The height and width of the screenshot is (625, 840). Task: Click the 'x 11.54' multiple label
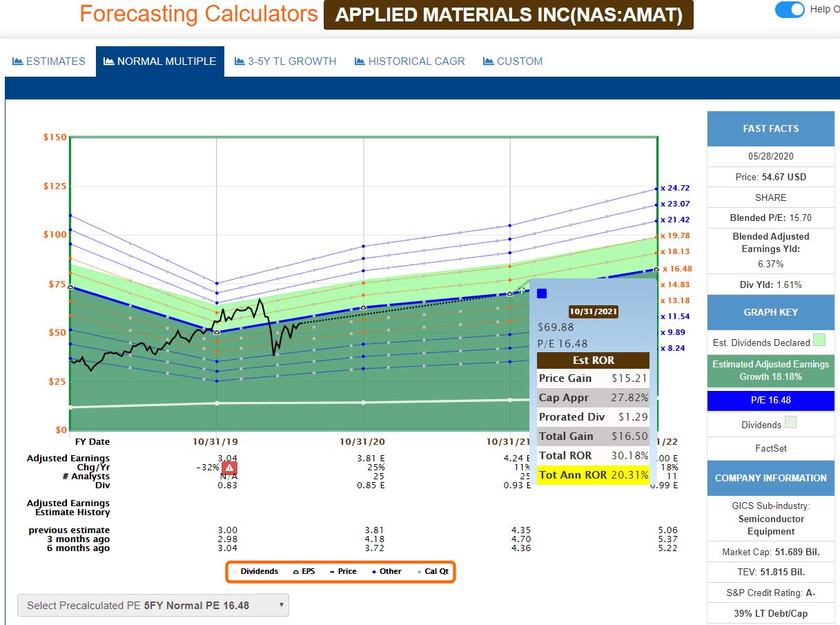674,316
